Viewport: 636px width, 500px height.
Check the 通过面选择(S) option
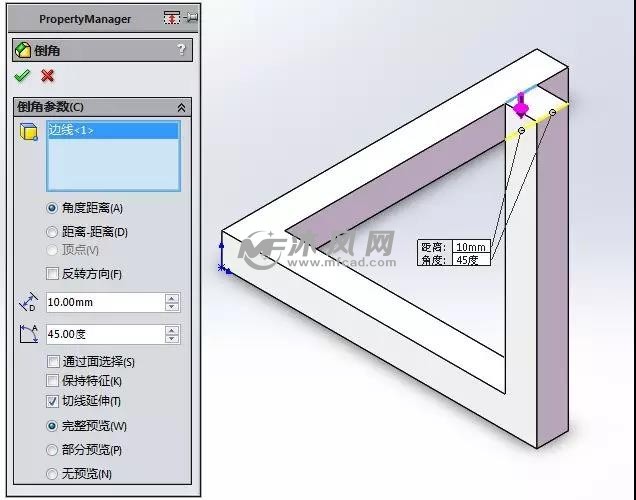click(x=53, y=361)
